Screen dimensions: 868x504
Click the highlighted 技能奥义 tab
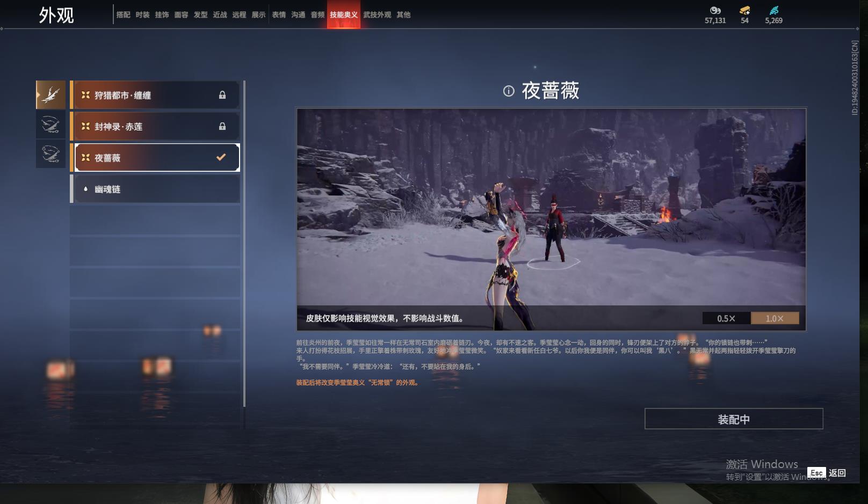[344, 14]
